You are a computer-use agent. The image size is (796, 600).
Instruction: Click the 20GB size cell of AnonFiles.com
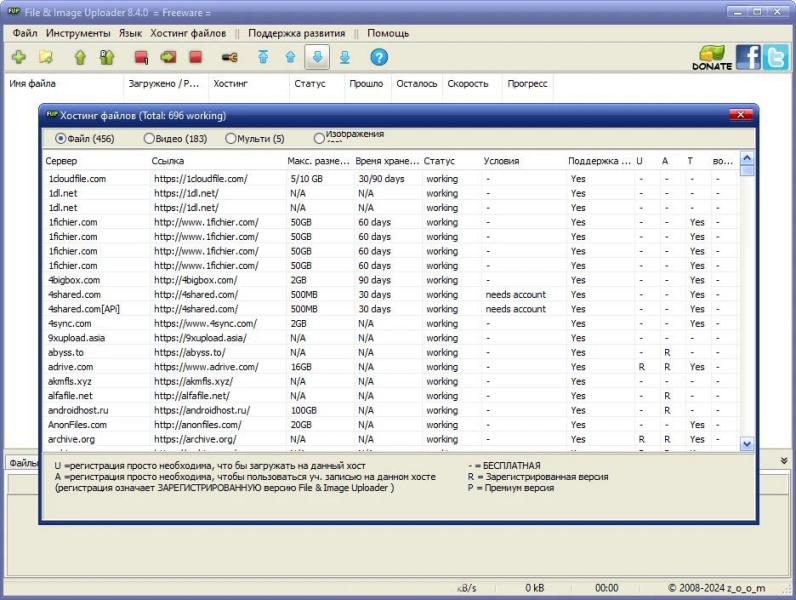tap(301, 425)
